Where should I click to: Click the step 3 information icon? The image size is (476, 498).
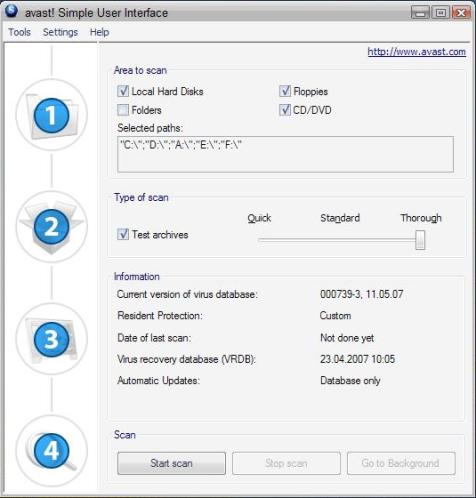coord(52,339)
